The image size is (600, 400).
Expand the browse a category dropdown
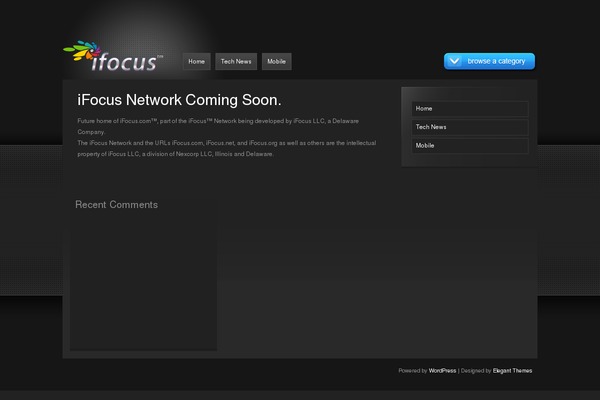pos(489,61)
